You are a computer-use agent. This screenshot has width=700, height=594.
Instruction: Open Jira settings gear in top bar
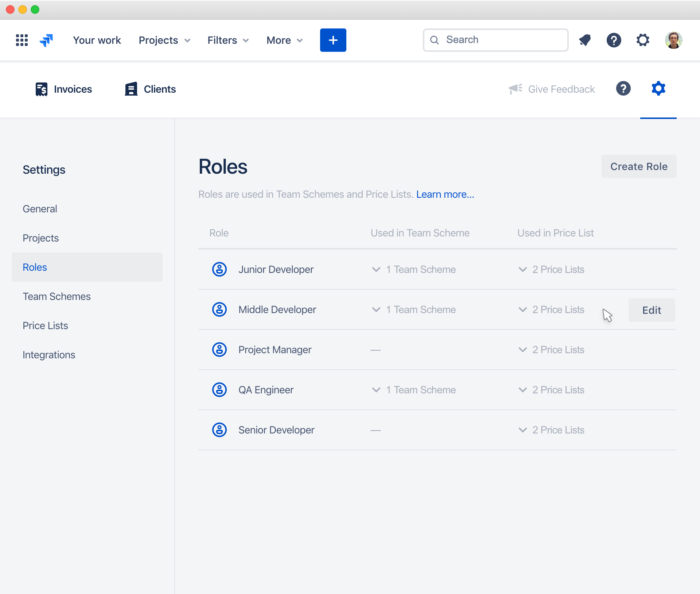643,40
